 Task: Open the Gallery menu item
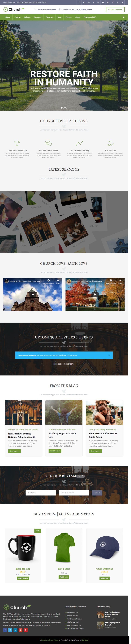coord(27,17)
